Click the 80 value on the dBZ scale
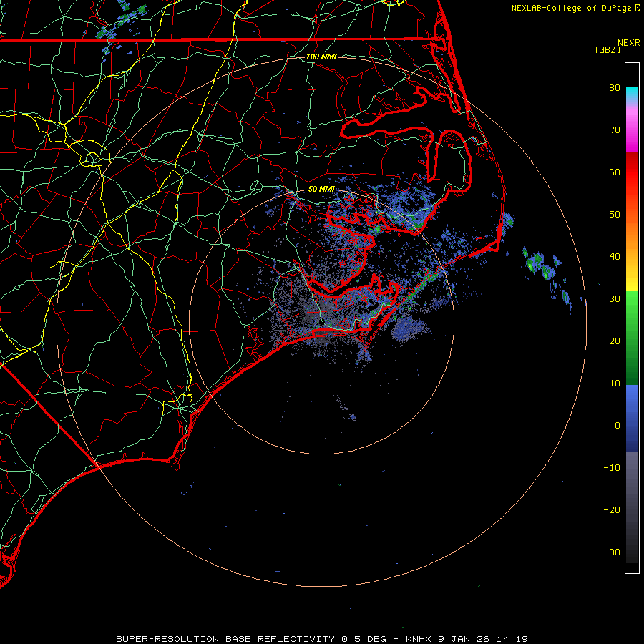The image size is (644, 644). click(615, 87)
